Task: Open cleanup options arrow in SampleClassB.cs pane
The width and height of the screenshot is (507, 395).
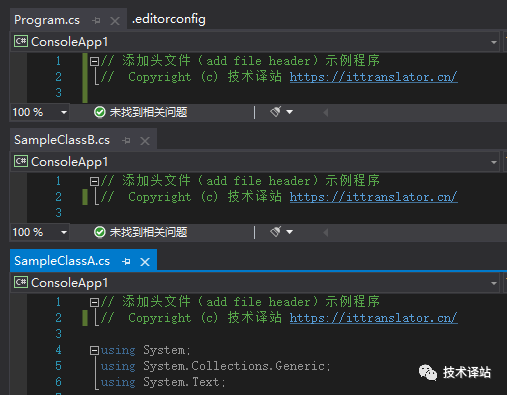Action: coord(289,232)
